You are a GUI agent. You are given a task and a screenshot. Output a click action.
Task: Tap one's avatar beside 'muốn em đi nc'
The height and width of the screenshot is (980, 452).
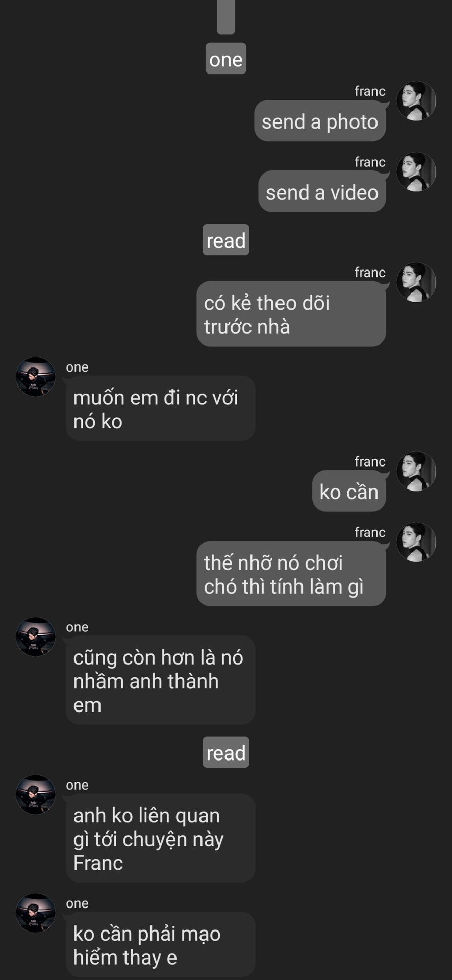point(36,377)
